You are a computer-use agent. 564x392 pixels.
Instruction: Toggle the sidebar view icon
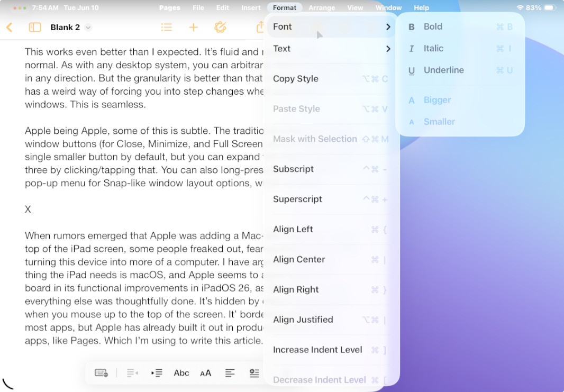tap(35, 28)
